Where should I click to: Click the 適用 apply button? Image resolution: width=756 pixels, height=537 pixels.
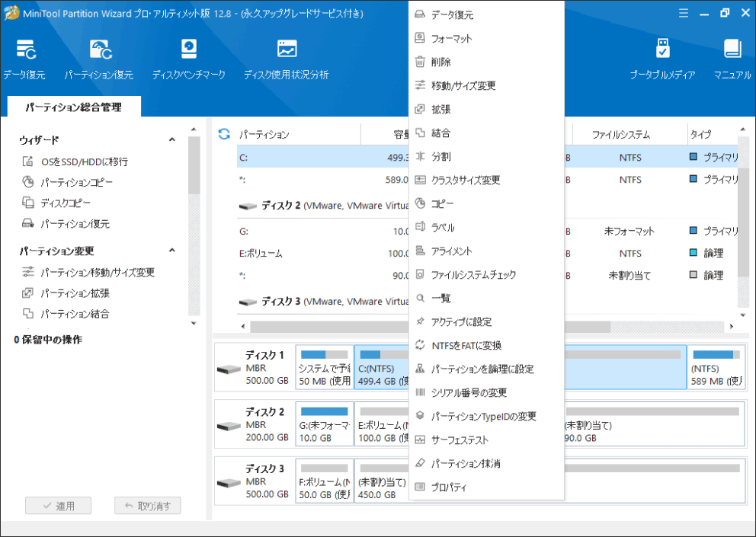pyautogui.click(x=59, y=506)
